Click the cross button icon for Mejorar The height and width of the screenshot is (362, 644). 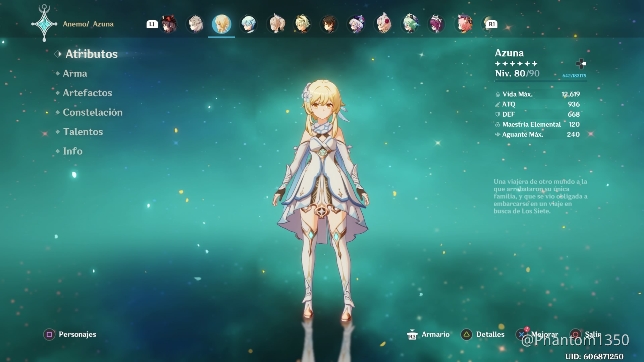tap(522, 335)
